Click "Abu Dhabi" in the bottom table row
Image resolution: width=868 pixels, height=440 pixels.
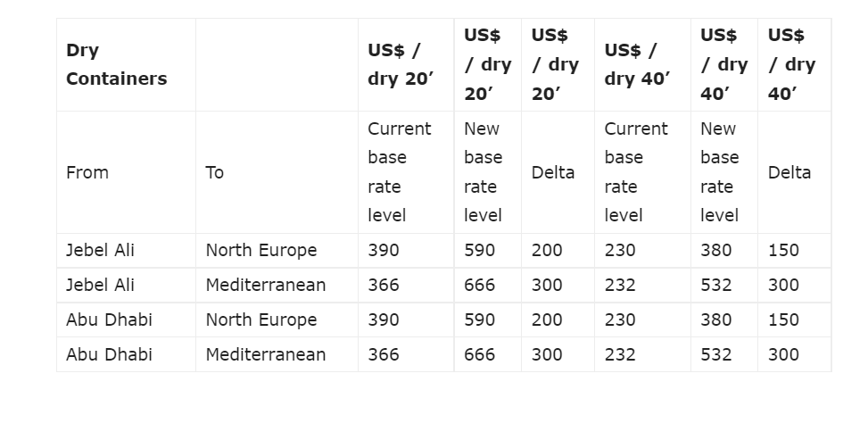(109, 354)
